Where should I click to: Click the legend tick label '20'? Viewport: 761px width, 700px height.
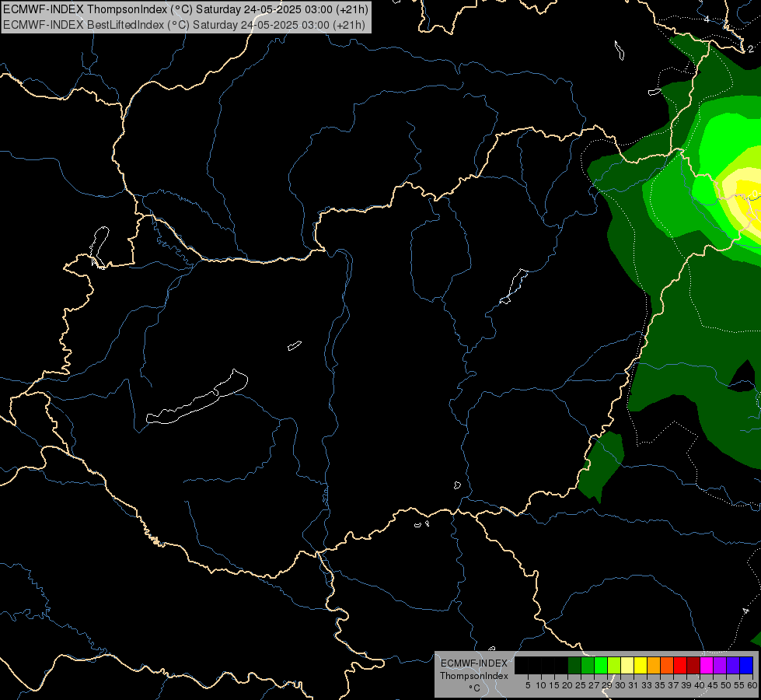pos(567,685)
